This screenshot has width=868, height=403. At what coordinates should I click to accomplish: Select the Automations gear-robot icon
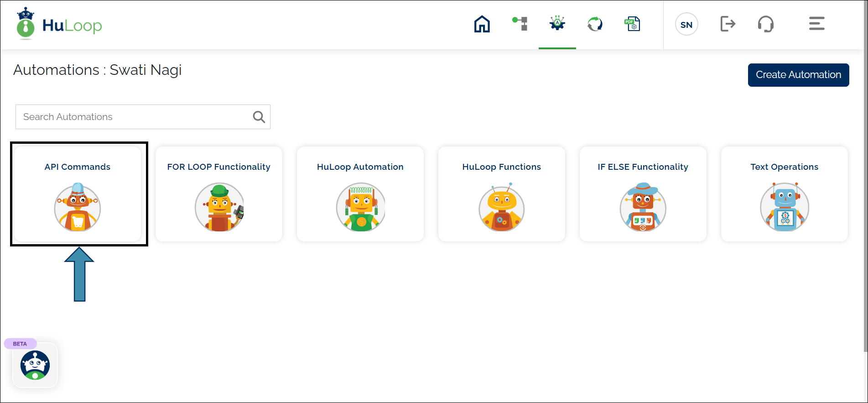click(x=557, y=24)
